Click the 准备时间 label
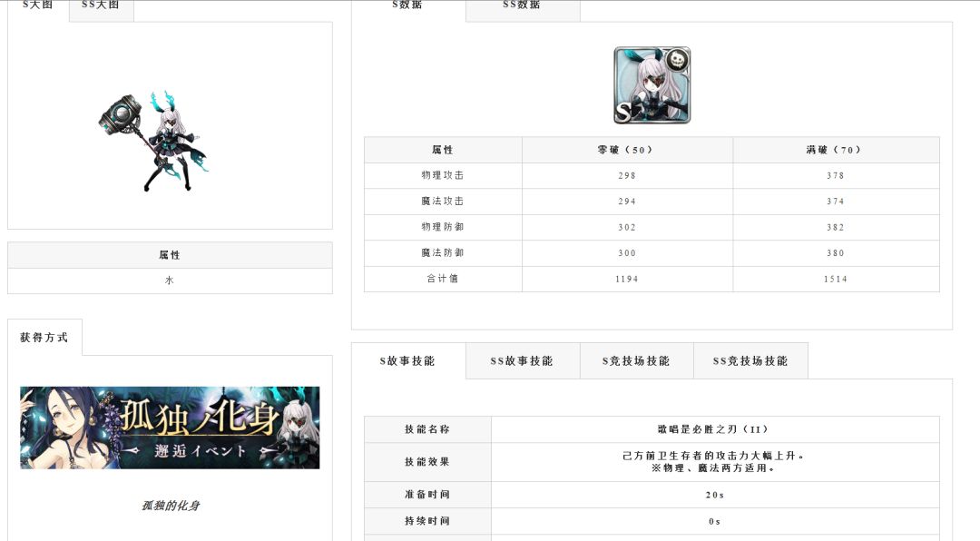 click(x=427, y=495)
